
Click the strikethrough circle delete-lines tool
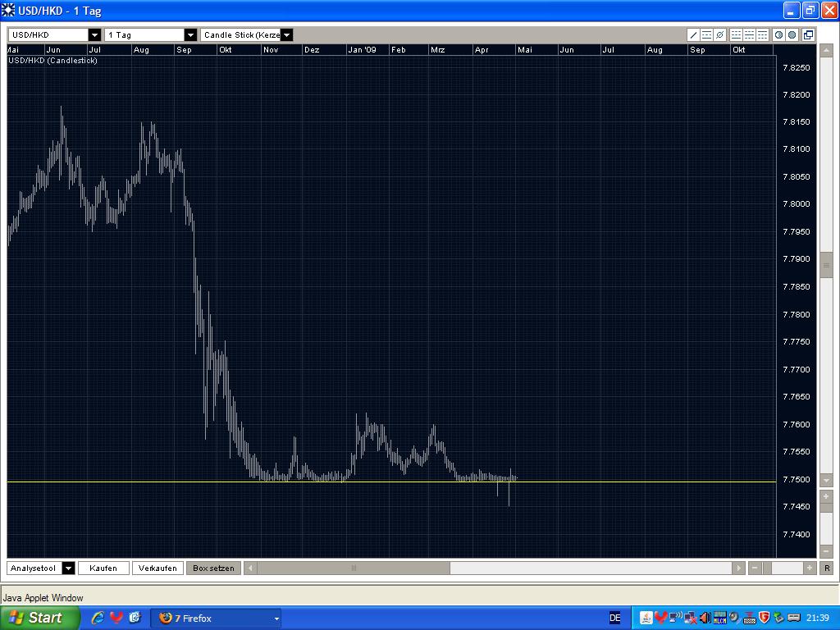click(x=720, y=34)
